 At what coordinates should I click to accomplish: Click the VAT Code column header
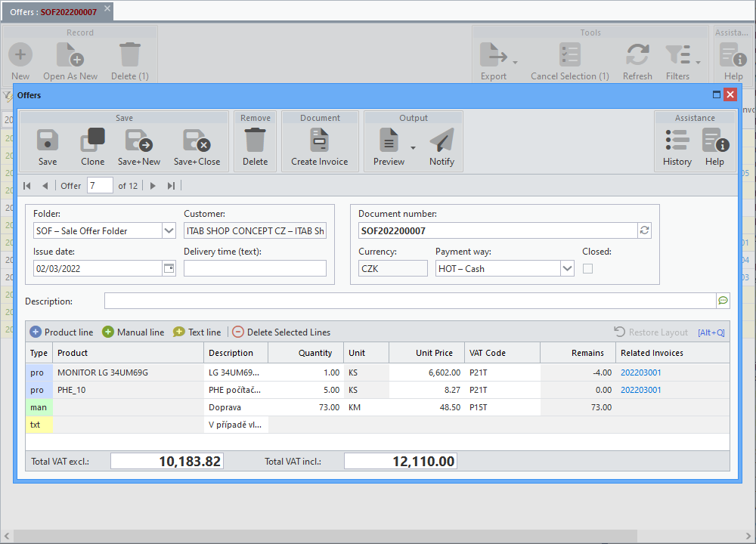[x=503, y=353]
